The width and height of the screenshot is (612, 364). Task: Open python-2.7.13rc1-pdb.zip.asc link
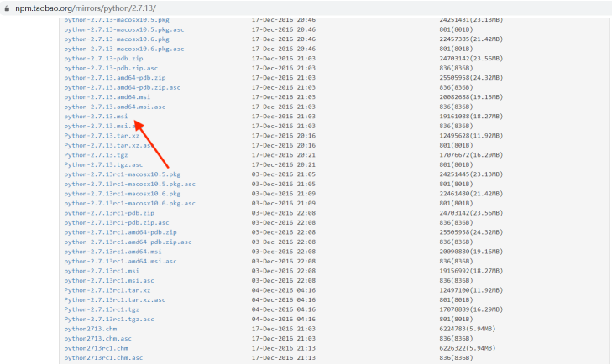(117, 222)
